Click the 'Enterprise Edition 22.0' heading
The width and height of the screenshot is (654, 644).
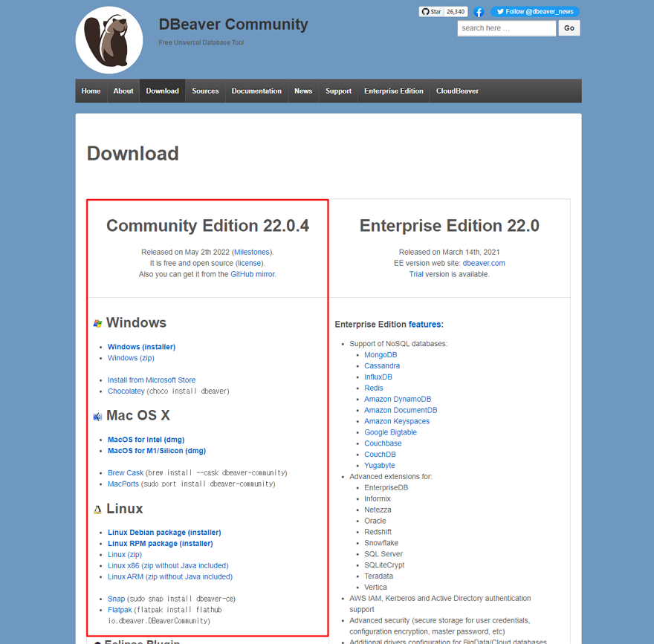pos(450,226)
